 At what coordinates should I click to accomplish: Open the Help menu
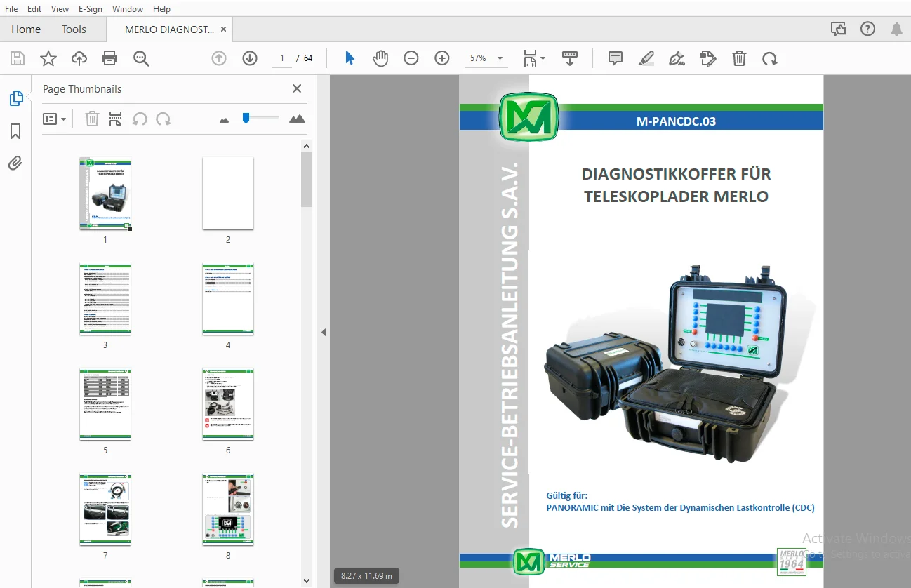[161, 8]
